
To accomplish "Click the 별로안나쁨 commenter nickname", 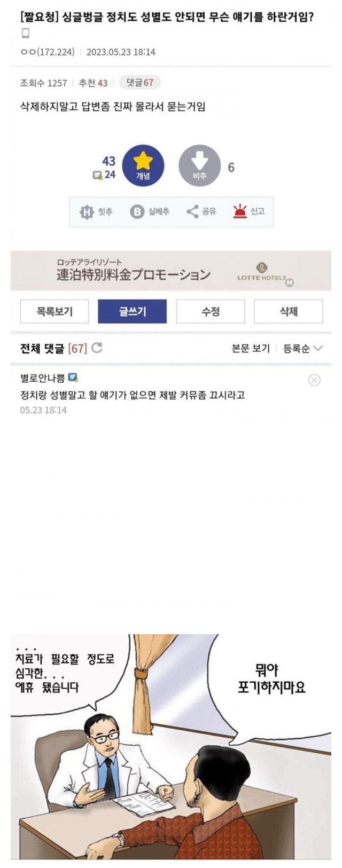I will coord(42,378).
